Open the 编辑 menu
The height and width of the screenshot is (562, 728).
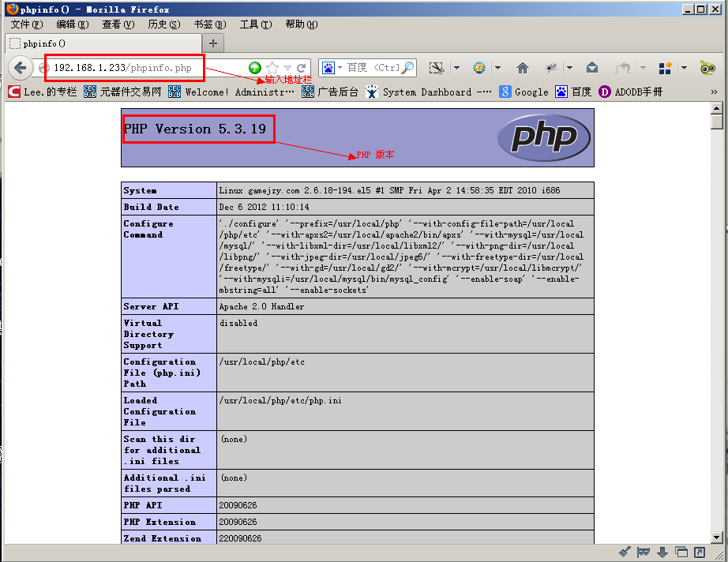(73, 24)
